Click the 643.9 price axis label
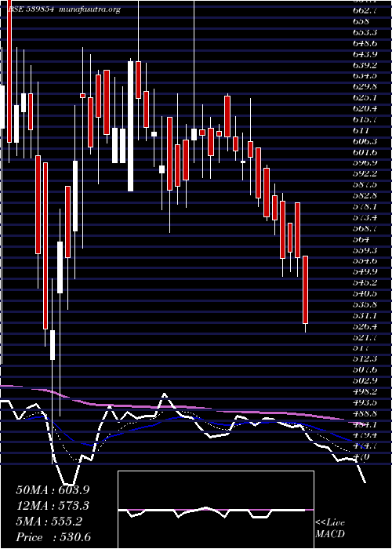 pos(365,54)
